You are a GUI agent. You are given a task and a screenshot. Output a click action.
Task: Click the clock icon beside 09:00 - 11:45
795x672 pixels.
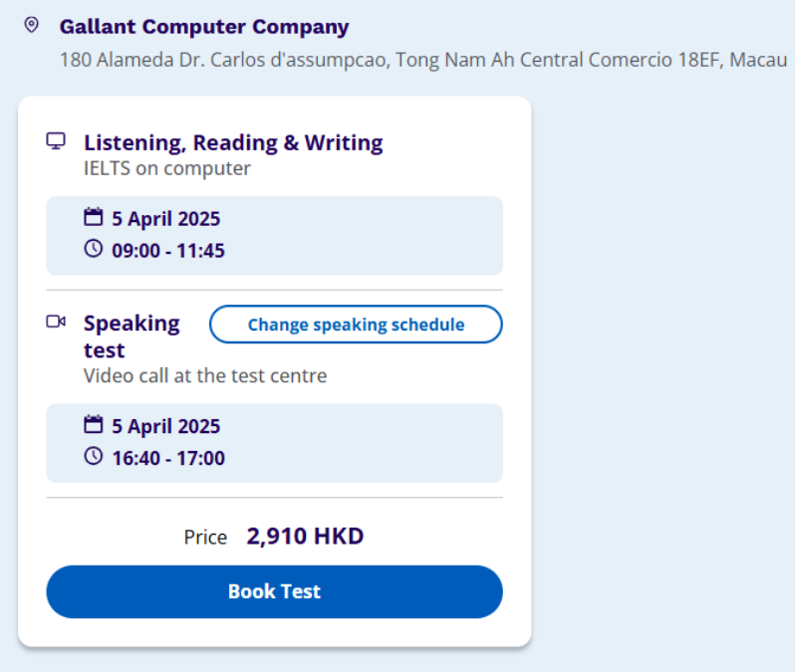pyautogui.click(x=93, y=249)
